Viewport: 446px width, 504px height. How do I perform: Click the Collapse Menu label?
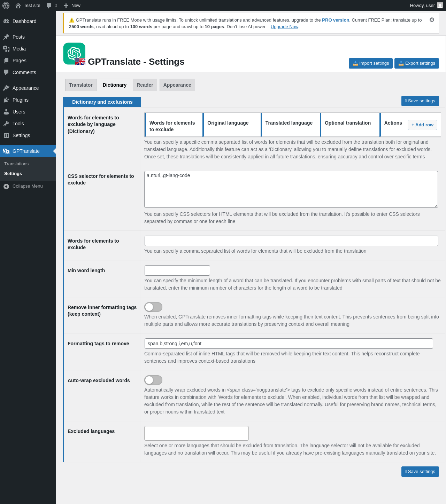[28, 186]
